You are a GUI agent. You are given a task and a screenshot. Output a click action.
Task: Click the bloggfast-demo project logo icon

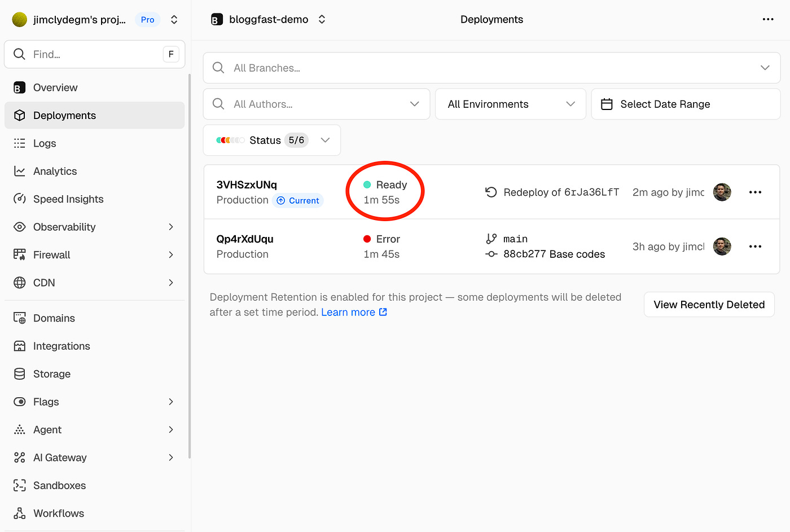coord(217,20)
